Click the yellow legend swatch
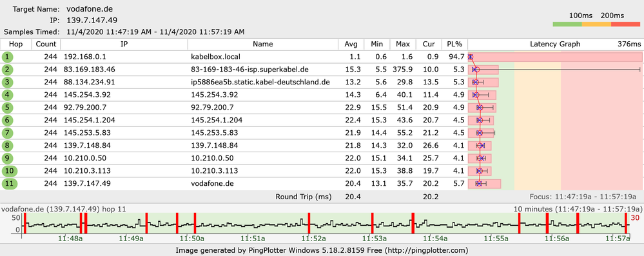This screenshot has width=644, height=256. coord(596,25)
